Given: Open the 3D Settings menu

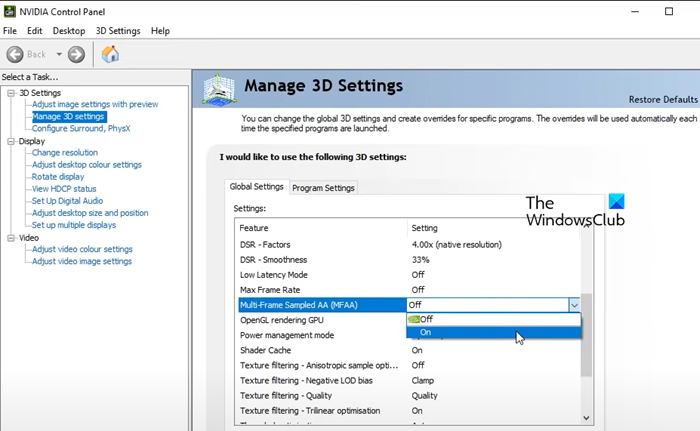Looking at the screenshot, I should [x=117, y=31].
